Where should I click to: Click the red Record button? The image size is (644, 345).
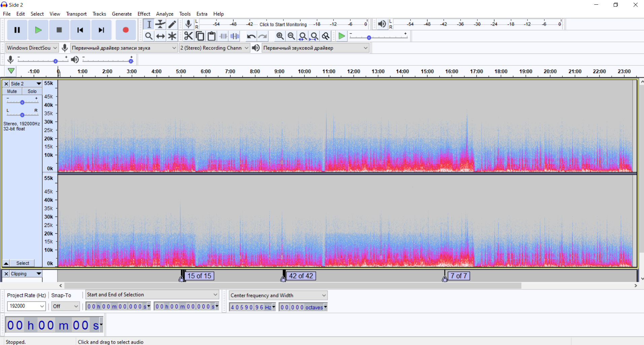tap(126, 30)
